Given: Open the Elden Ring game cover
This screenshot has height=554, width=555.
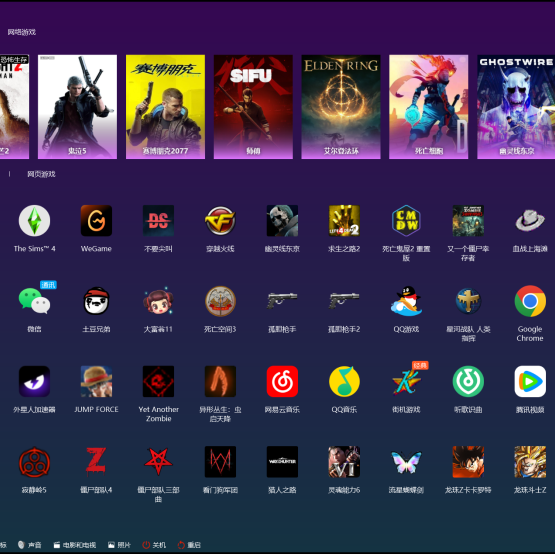Looking at the screenshot, I should (x=341, y=107).
